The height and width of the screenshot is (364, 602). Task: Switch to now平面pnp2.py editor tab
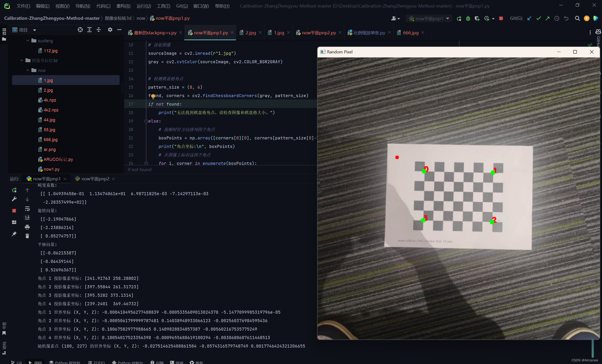tap(319, 33)
